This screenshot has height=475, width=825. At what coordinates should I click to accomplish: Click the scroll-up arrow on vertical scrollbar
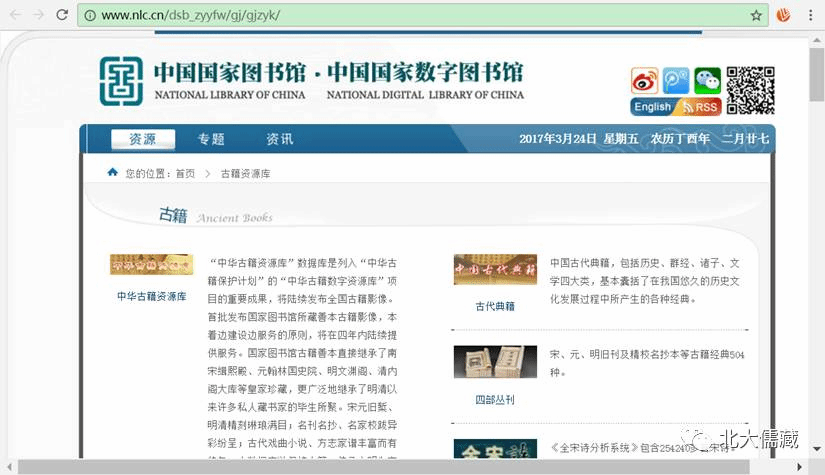818,38
